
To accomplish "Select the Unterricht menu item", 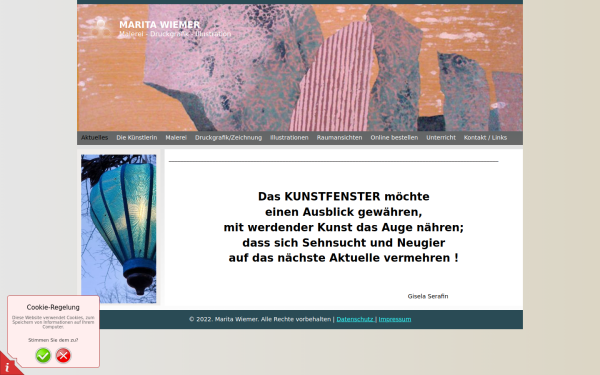I will coord(441,138).
